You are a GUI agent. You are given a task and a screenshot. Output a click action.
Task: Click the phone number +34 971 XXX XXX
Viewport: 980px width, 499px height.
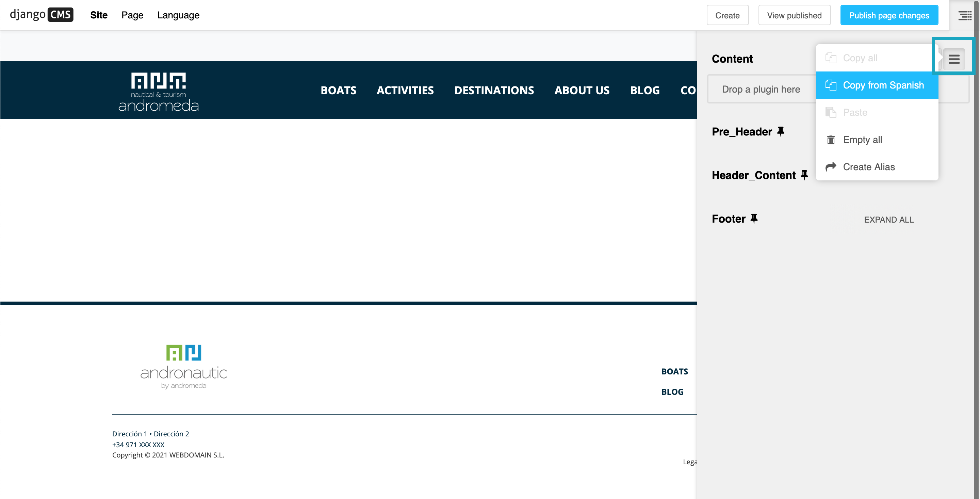(x=138, y=445)
